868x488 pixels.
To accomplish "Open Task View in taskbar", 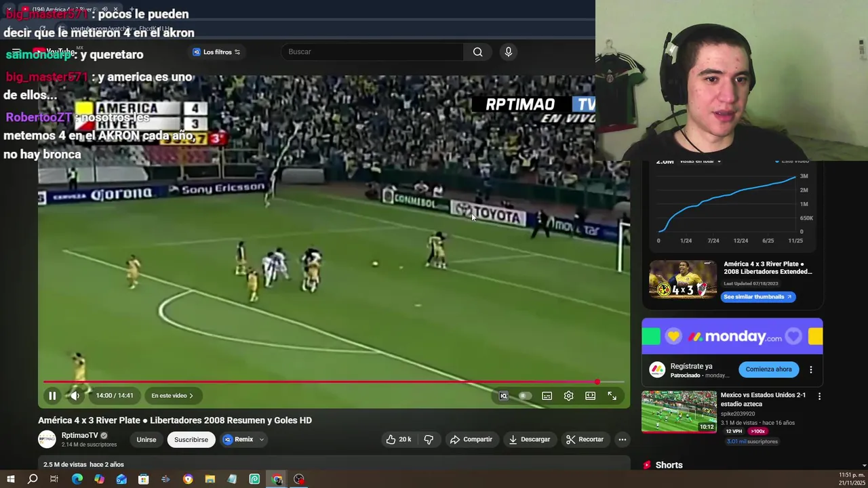I will (x=54, y=480).
